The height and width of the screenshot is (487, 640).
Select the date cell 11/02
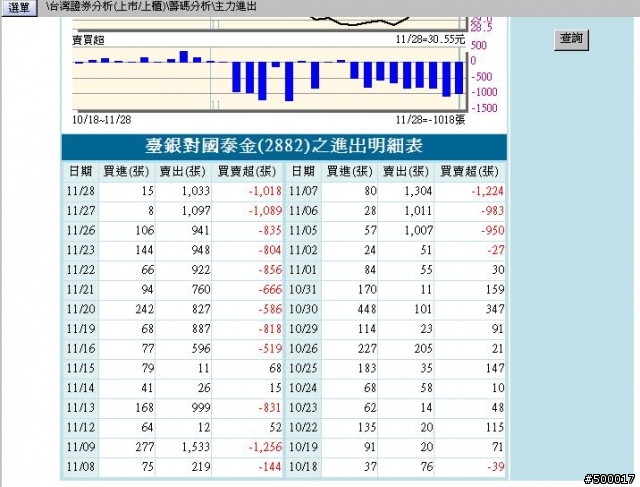(303, 250)
